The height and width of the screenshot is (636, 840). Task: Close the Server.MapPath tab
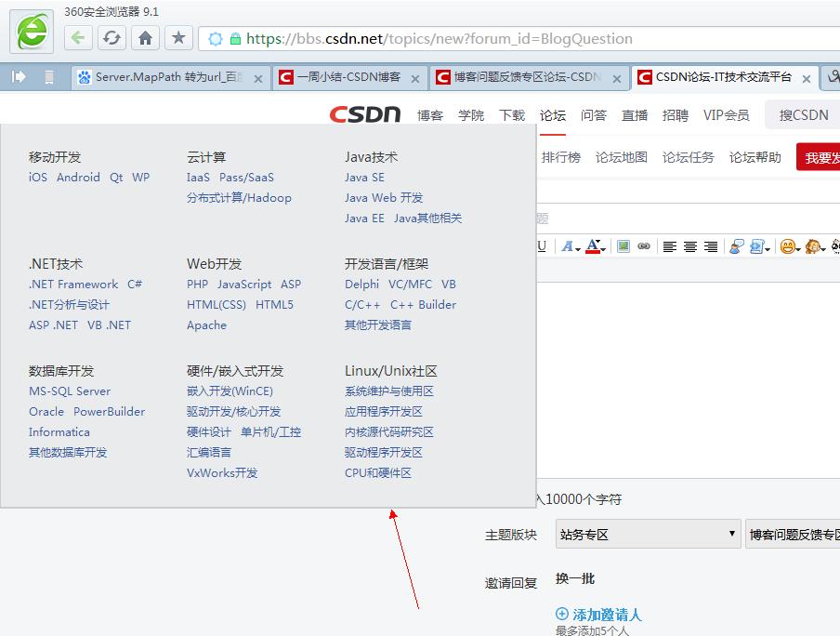click(x=258, y=79)
